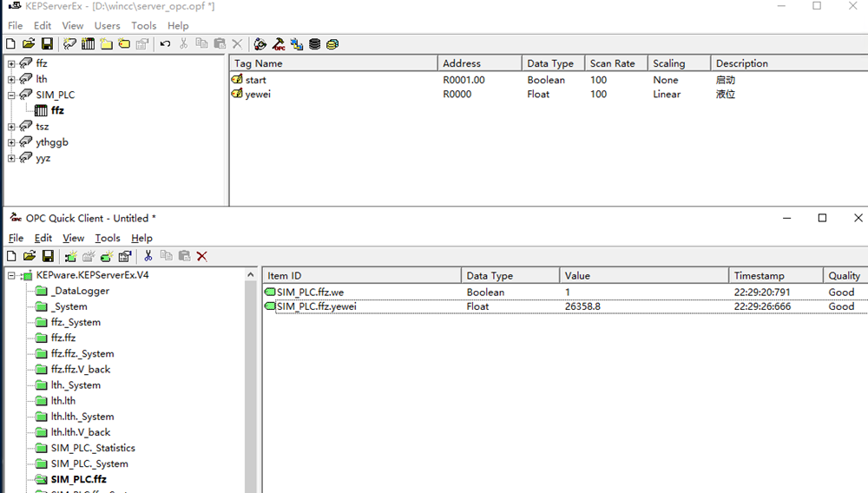Expand the tsz channel node

(11, 127)
